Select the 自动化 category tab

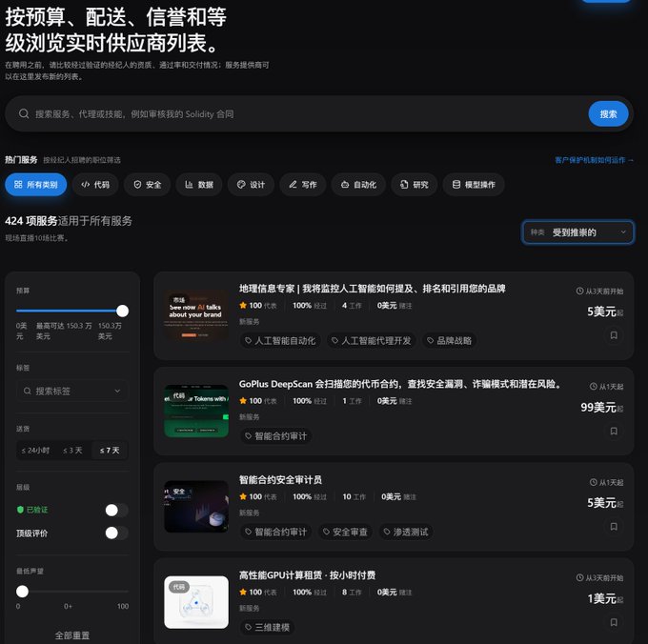point(358,185)
